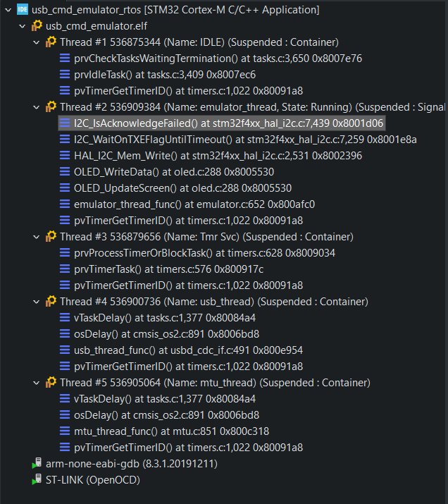Select Thread #1 536875344 (Name: IDLE)
The width and height of the screenshot is (448, 504).
199,42
